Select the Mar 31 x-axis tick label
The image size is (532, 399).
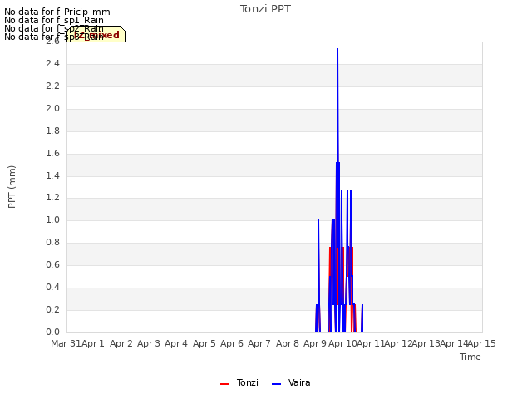[x=66, y=343]
